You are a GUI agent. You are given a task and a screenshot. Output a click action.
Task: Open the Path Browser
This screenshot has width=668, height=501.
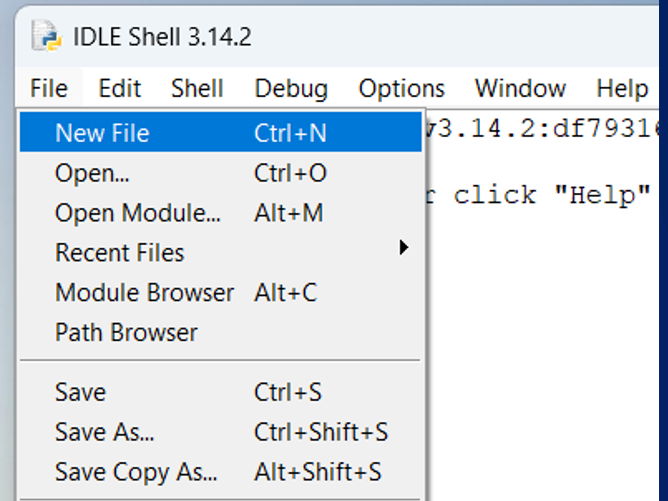point(126,333)
